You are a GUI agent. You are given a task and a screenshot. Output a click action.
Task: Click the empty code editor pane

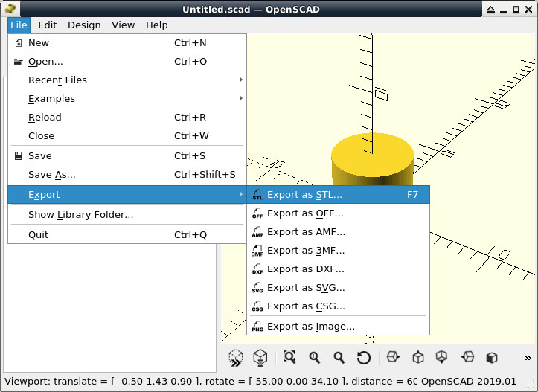[x=110, y=307]
